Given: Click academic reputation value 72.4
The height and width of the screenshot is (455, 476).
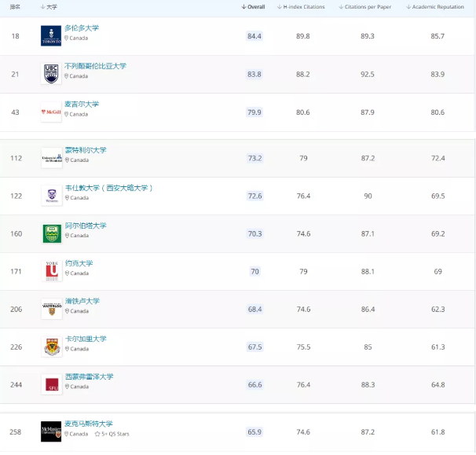Looking at the screenshot, I should pyautogui.click(x=438, y=158).
